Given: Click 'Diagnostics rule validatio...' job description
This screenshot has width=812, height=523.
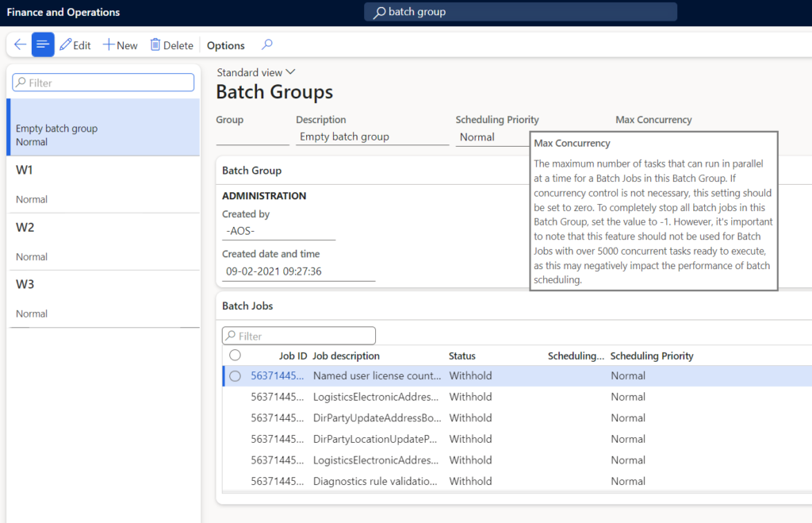Looking at the screenshot, I should point(375,481).
